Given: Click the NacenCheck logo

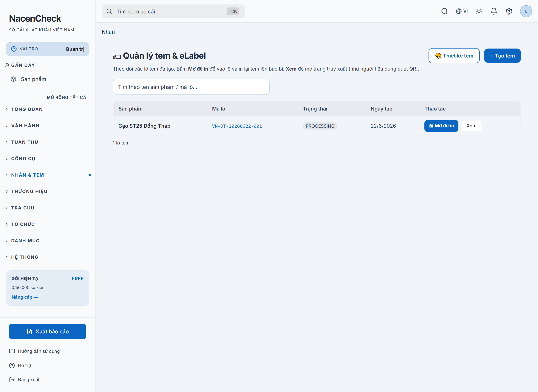Looking at the screenshot, I should [x=35, y=18].
